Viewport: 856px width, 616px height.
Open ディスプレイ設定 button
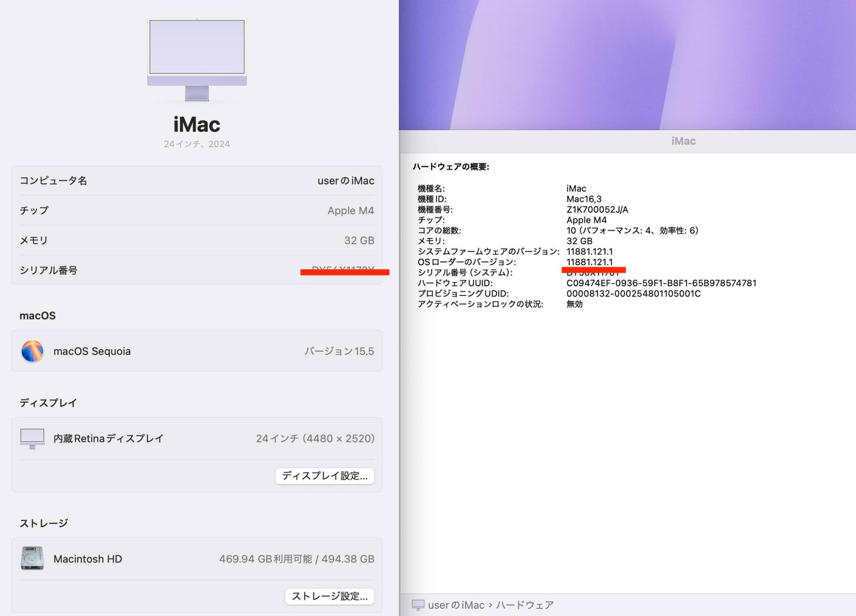325,476
